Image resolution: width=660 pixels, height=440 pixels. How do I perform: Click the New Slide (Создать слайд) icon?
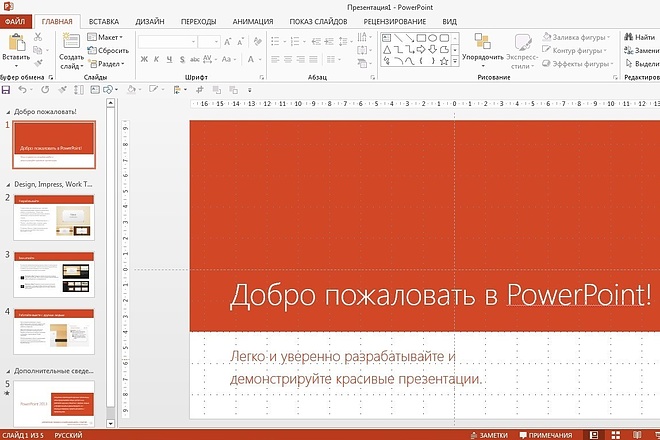click(x=71, y=41)
